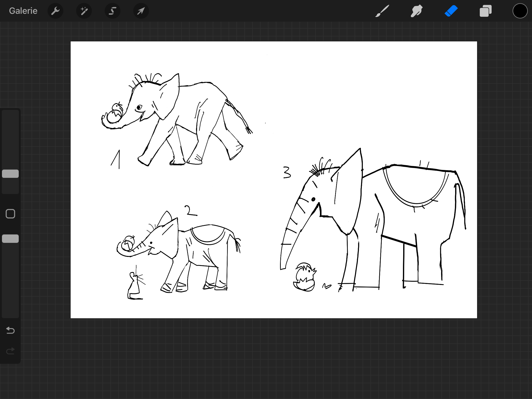This screenshot has height=399, width=532.
Task: Undo the last stroke
Action: [x=10, y=330]
